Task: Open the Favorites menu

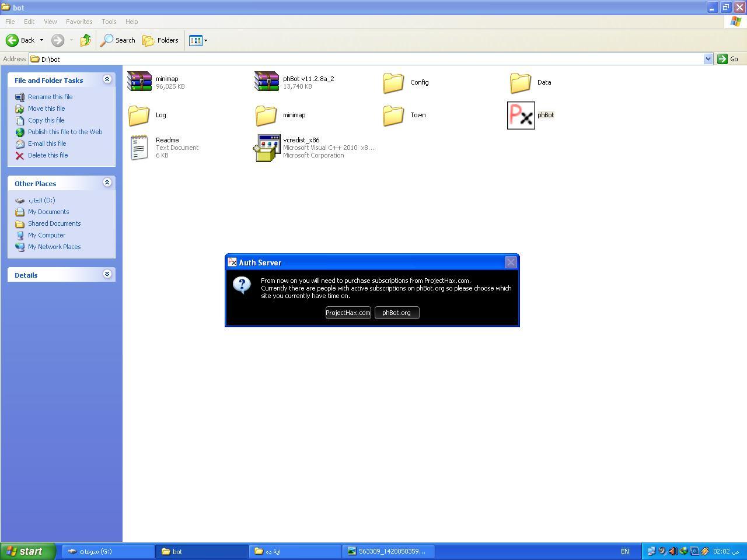Action: (79, 22)
